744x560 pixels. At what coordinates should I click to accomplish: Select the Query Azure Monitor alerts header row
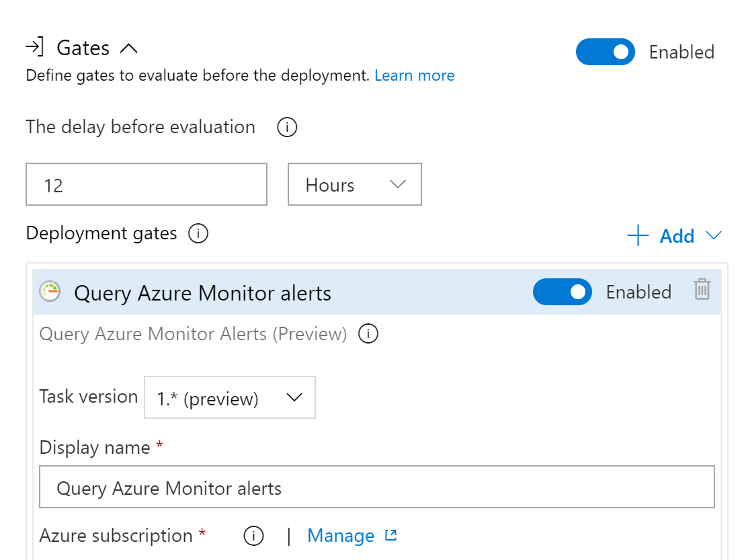[x=377, y=292]
